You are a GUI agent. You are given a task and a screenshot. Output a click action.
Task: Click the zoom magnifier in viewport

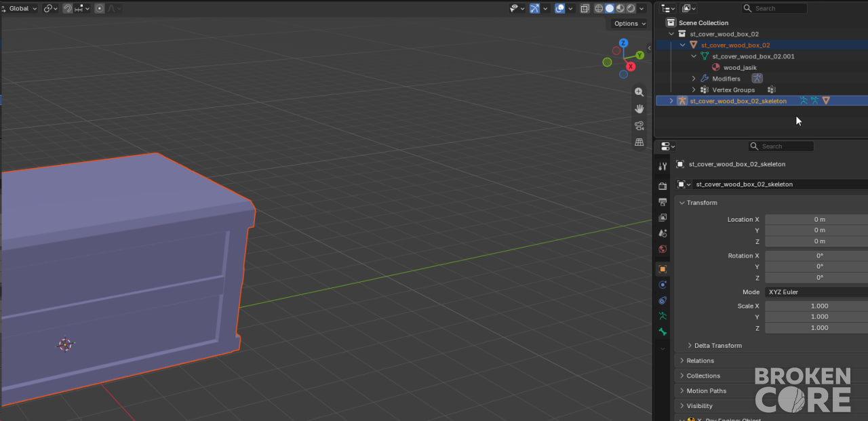tap(639, 92)
